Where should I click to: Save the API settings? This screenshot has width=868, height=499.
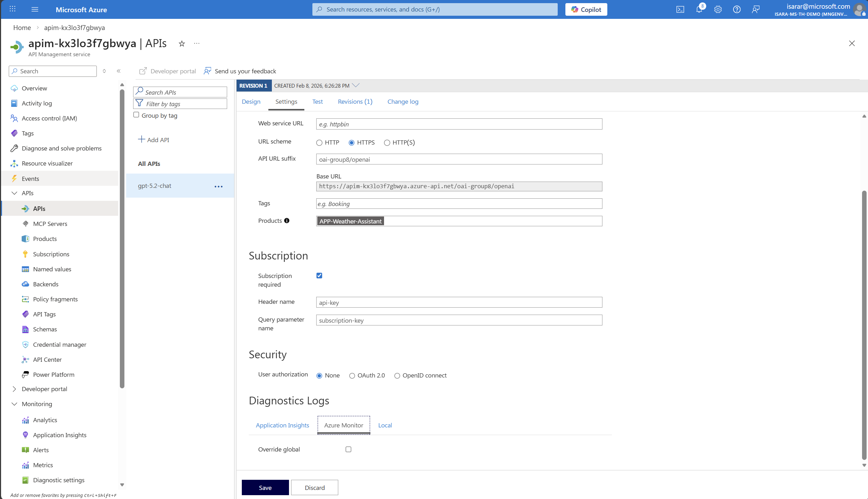coord(265,487)
